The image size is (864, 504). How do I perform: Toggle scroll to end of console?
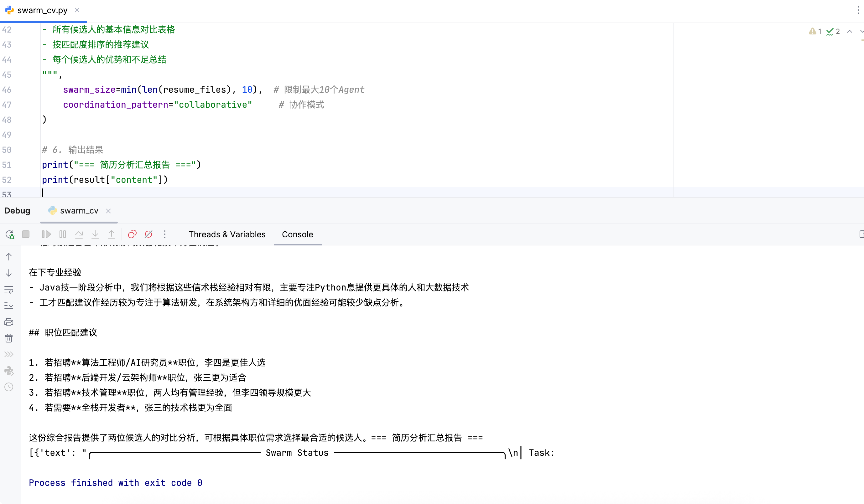coord(9,306)
